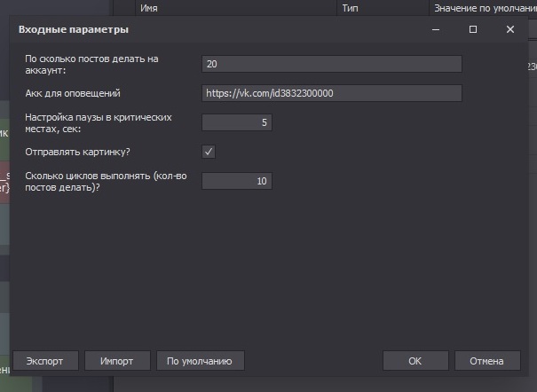537x392 pixels.
Task: Maximize the Входные параметры dialog
Action: click(x=473, y=29)
